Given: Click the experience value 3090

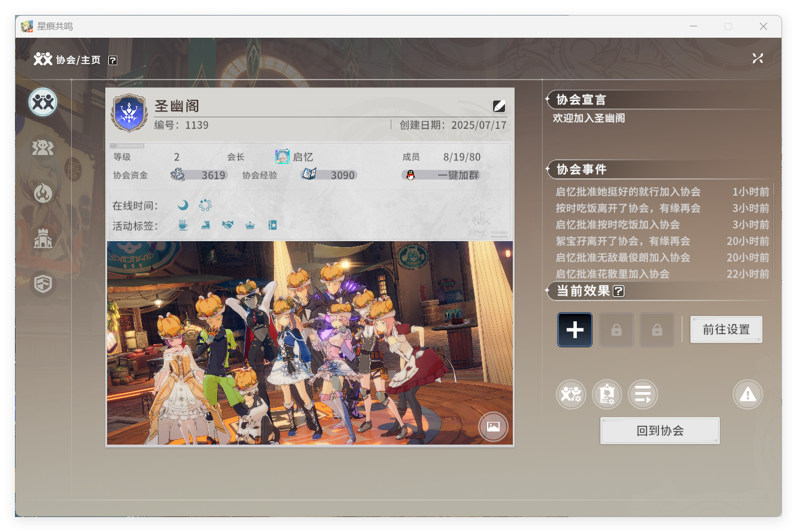Looking at the screenshot, I should click(343, 175).
